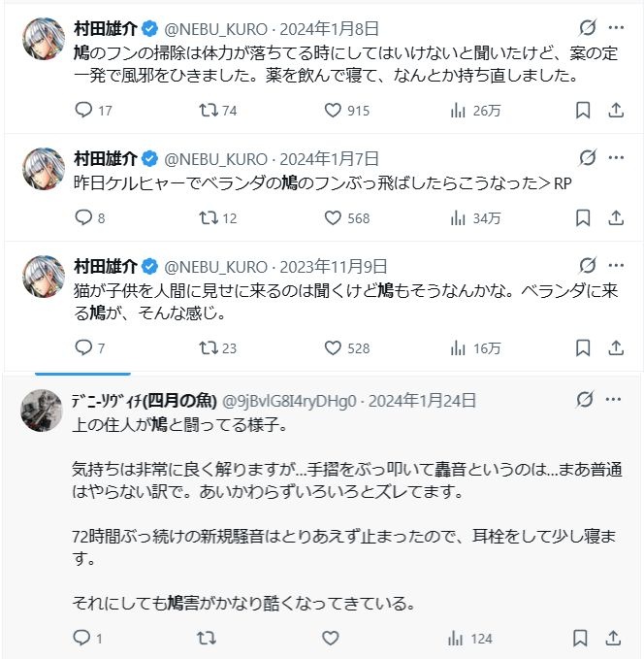View analytics with 124 impressions

point(469,639)
